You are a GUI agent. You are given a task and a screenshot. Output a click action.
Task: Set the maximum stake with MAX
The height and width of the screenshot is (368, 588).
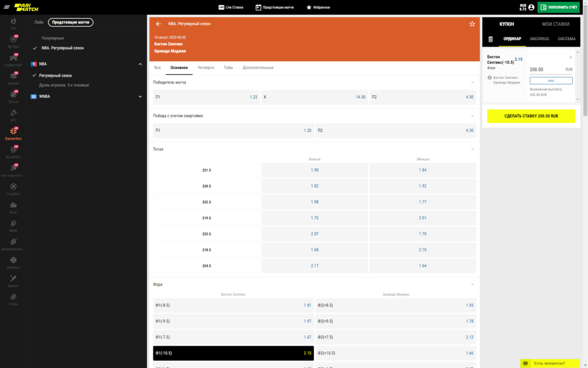tap(551, 81)
